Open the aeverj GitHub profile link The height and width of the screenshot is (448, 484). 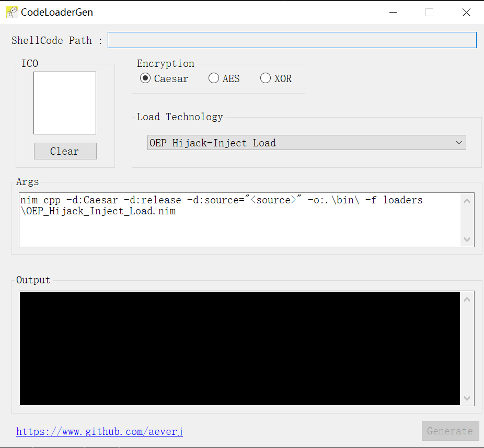pos(99,431)
